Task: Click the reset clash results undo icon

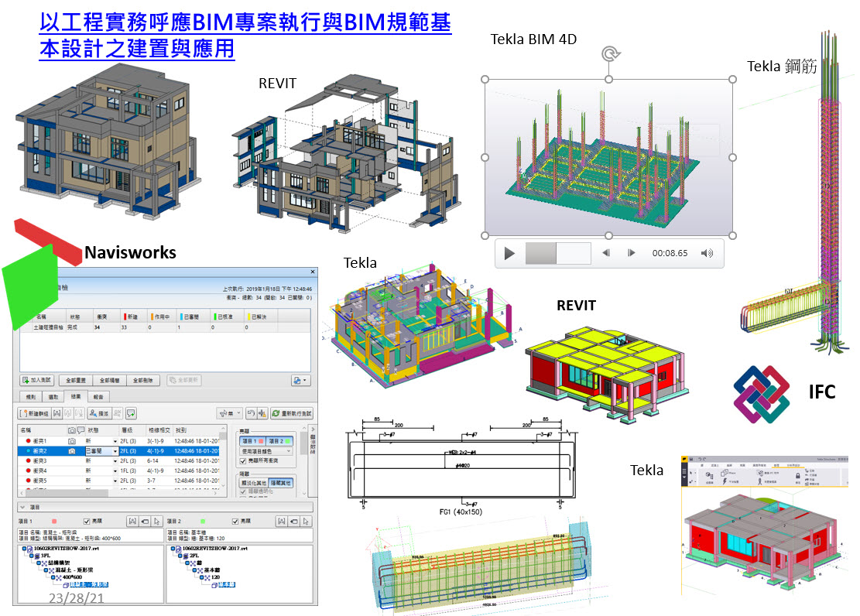Action: [251, 413]
